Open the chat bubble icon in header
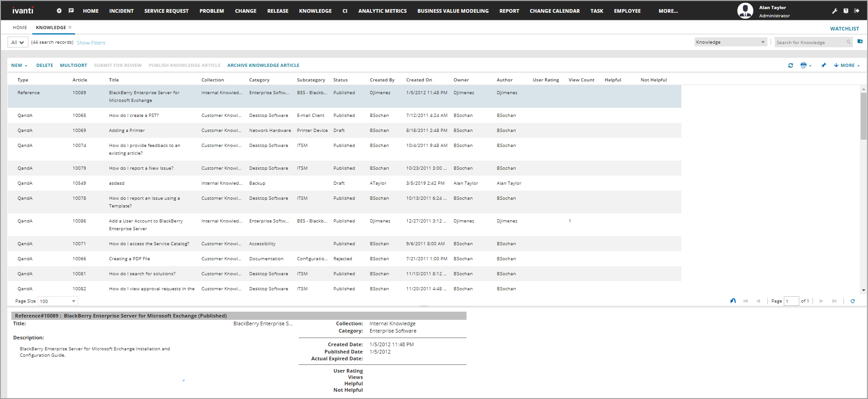The image size is (868, 399). tap(71, 11)
